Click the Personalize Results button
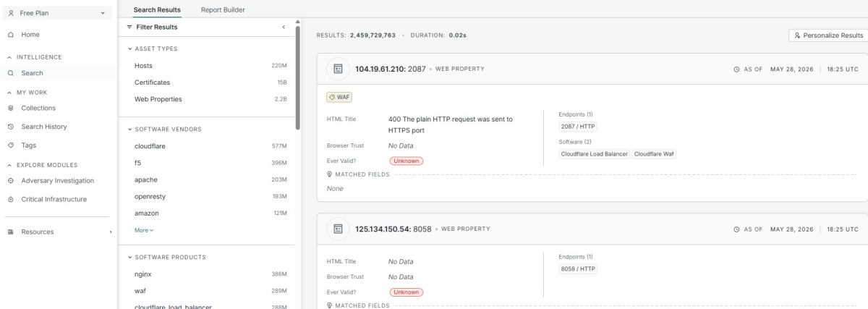 [827, 35]
